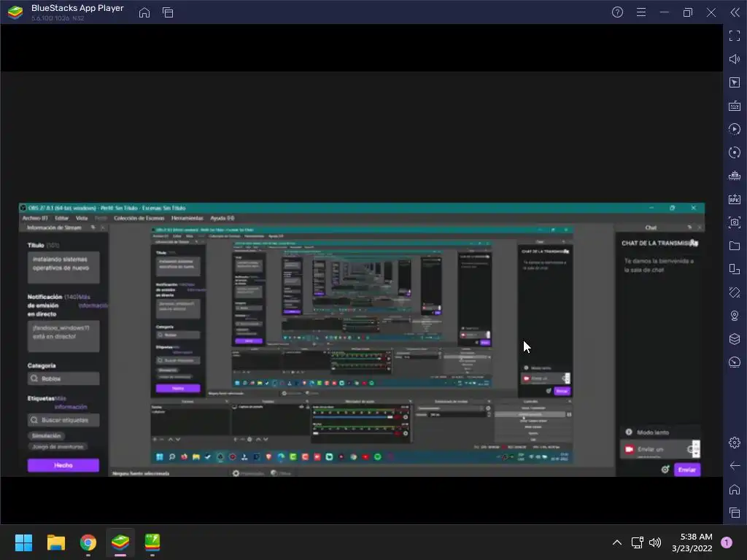Go to Android home from sidebar bottom
This screenshot has height=560, width=747.
[735, 489]
